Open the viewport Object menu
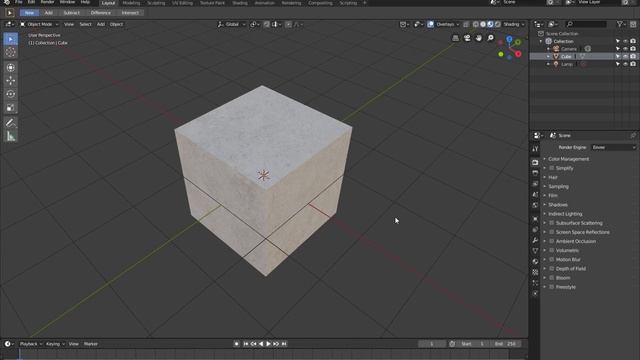The width and height of the screenshot is (640, 360). click(116, 24)
